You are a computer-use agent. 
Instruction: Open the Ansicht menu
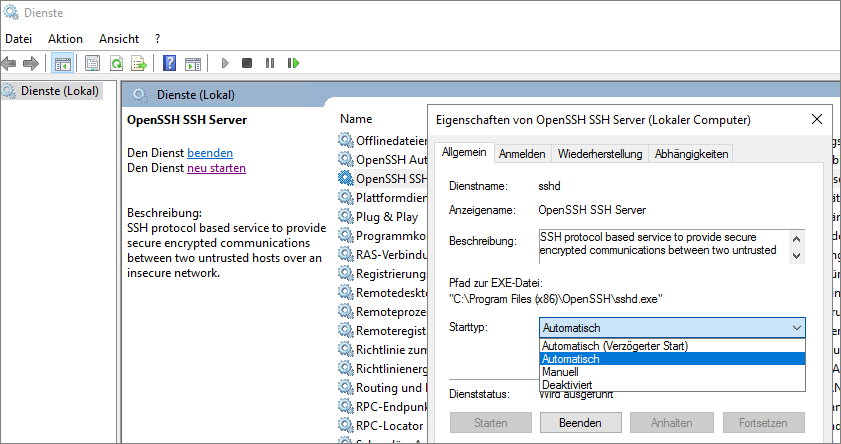pos(119,39)
